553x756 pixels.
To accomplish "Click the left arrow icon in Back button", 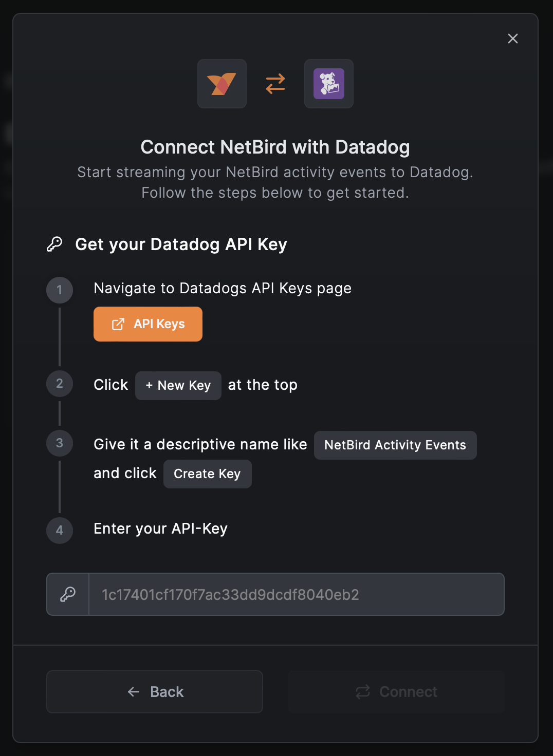I will click(134, 692).
